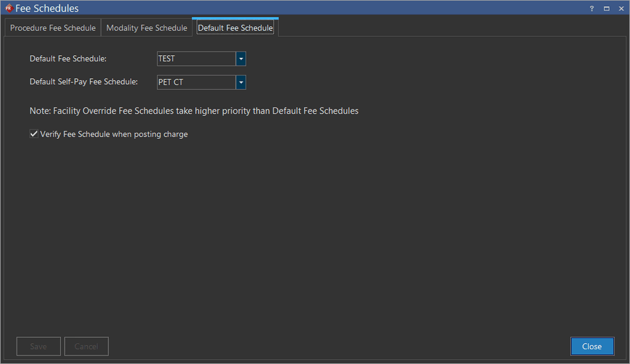Viewport: 630px width, 364px height.
Task: Click the 'Verify Fee Schedule when posting charge' label
Action: [x=114, y=134]
